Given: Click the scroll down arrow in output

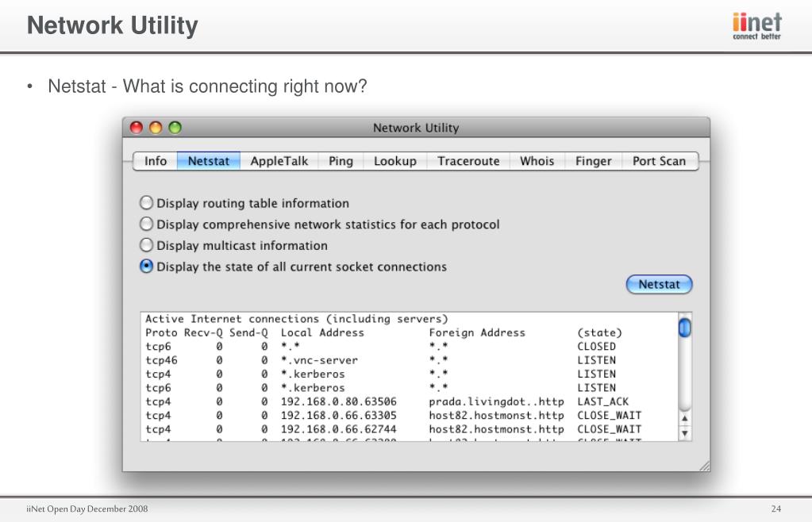Looking at the screenshot, I should 685,433.
